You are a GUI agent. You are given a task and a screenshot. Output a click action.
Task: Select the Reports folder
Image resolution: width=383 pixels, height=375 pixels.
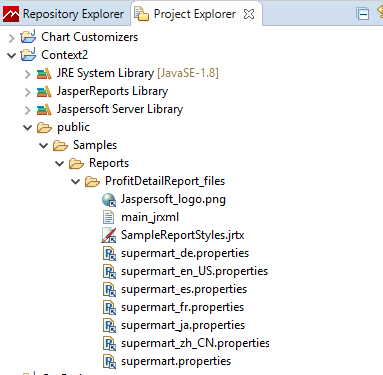point(109,163)
